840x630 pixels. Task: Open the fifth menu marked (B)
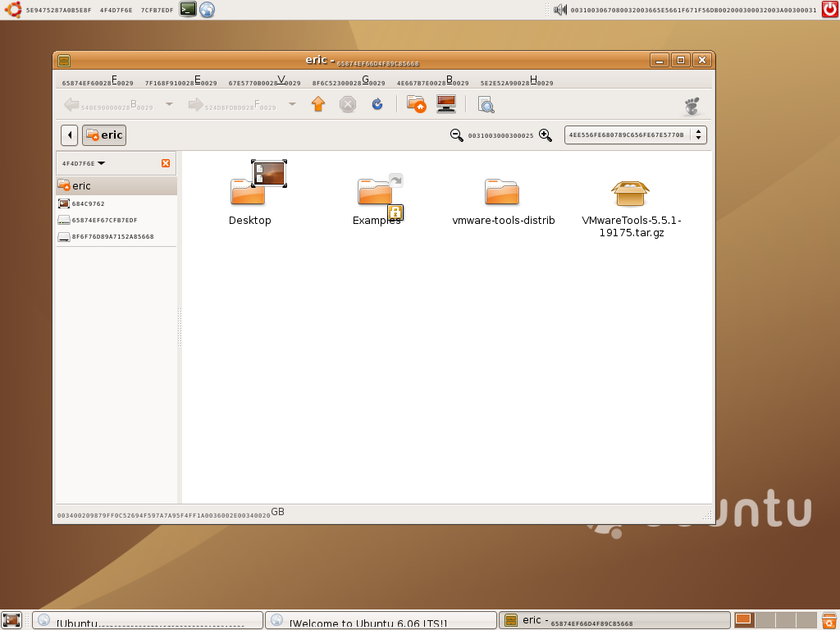click(x=433, y=81)
